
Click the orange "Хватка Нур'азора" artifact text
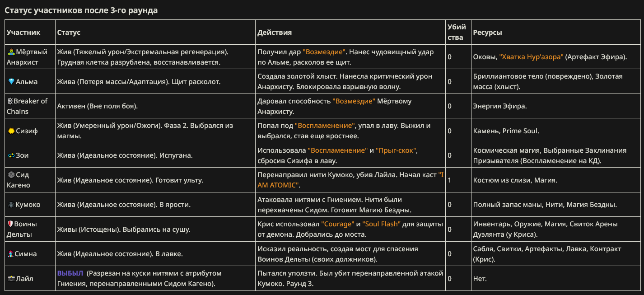click(531, 57)
